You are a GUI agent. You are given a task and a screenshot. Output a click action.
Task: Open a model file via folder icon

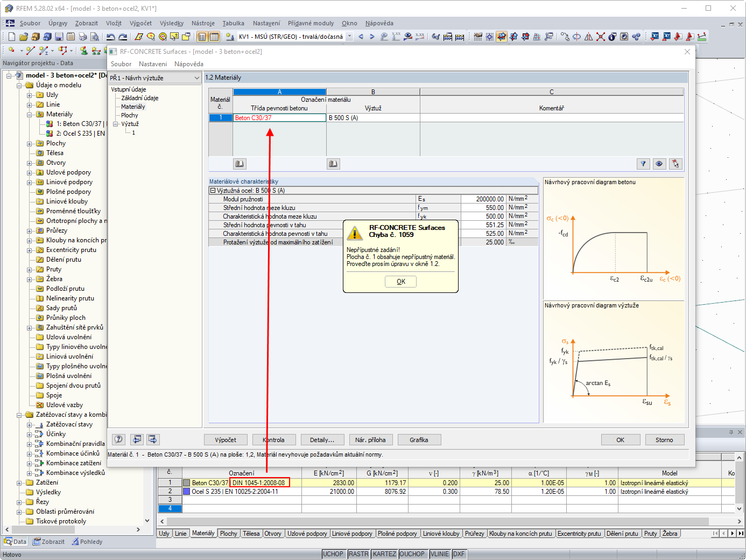23,37
